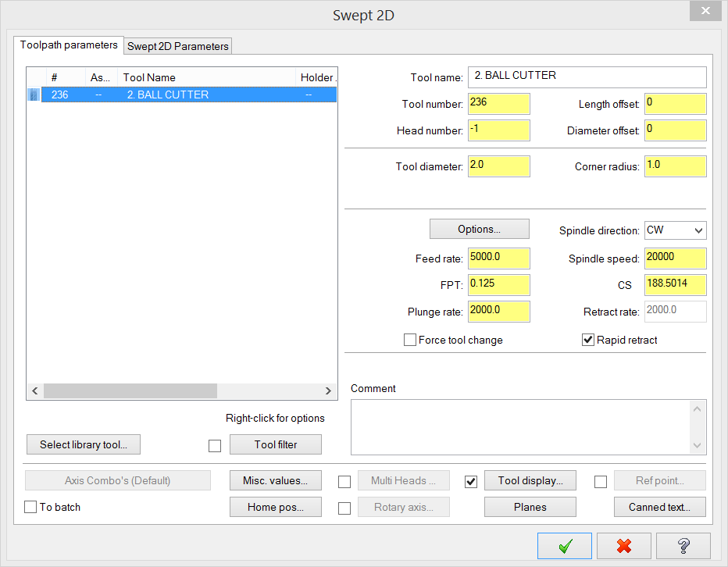Enable the To batch checkbox

click(30, 507)
